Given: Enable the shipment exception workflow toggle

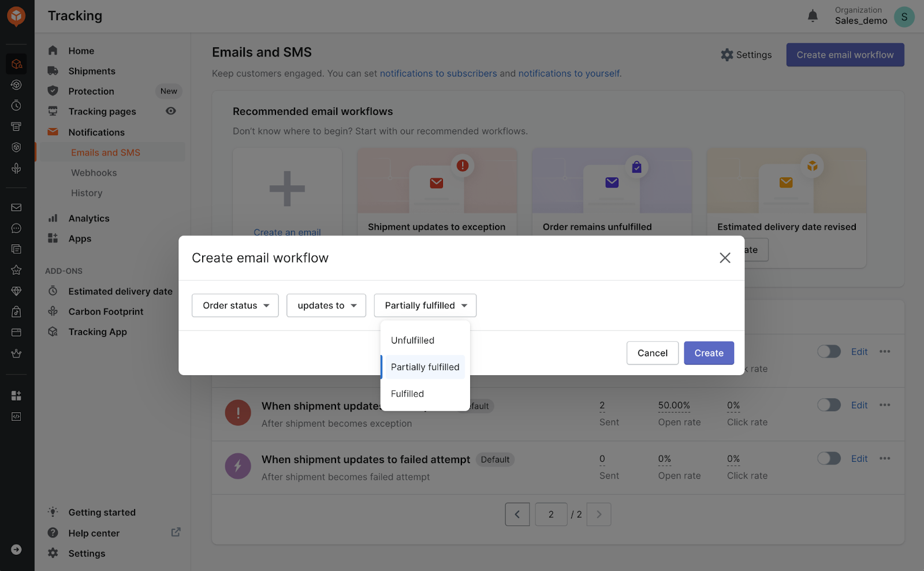Looking at the screenshot, I should 829,405.
